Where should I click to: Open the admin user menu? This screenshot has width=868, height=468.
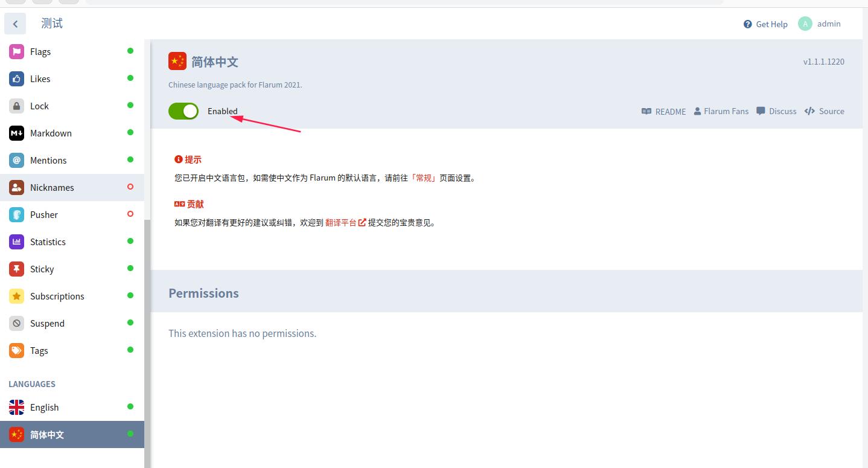[819, 24]
